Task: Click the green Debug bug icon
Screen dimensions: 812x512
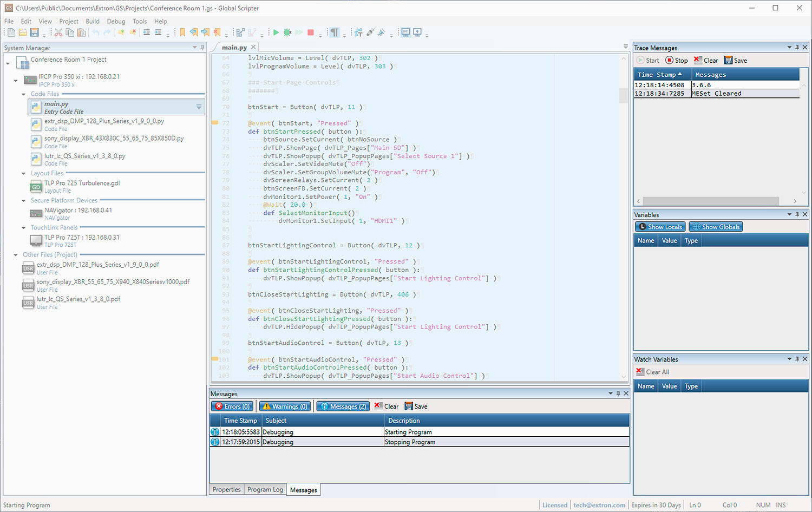Action: 287,32
